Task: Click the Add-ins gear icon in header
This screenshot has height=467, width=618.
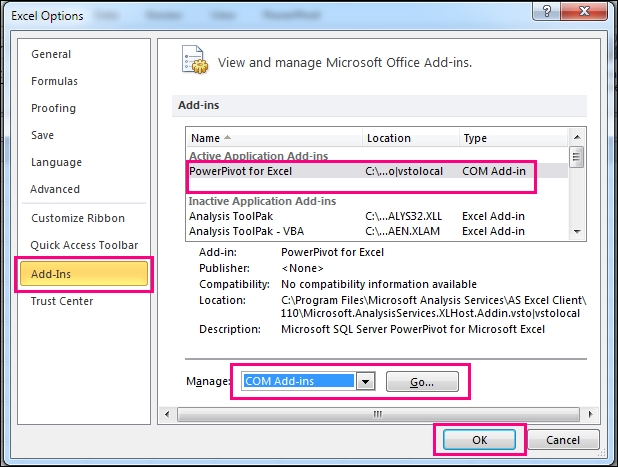Action: click(196, 62)
